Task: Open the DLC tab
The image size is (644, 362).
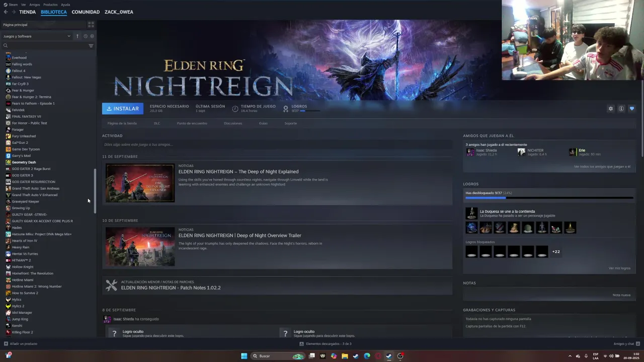Action: point(157,123)
